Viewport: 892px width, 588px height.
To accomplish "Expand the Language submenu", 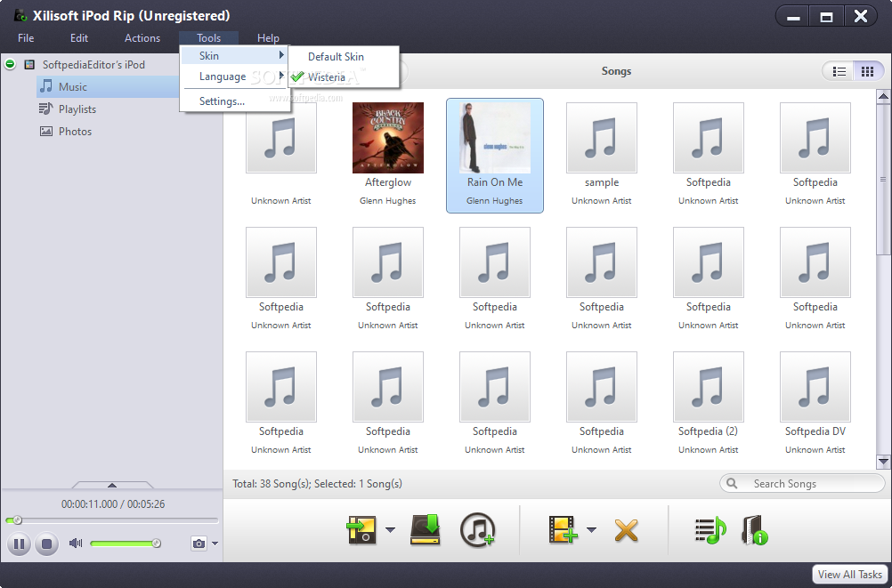I will point(235,77).
